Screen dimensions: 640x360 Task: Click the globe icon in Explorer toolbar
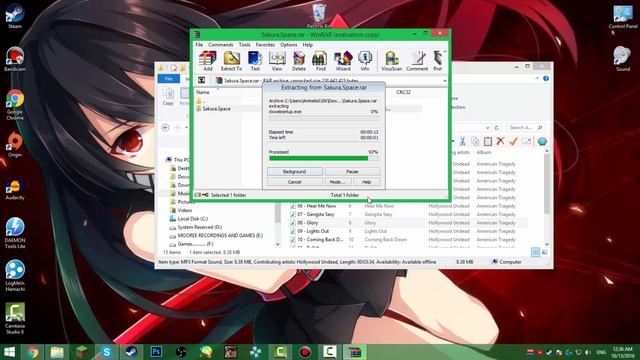(x=542, y=141)
